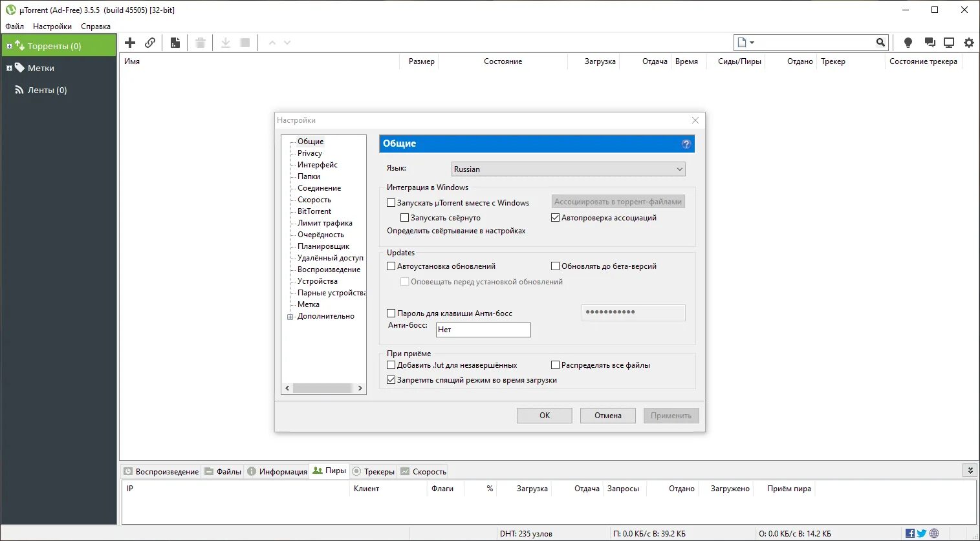Click the remote monitor icon in toolbar

(x=949, y=43)
